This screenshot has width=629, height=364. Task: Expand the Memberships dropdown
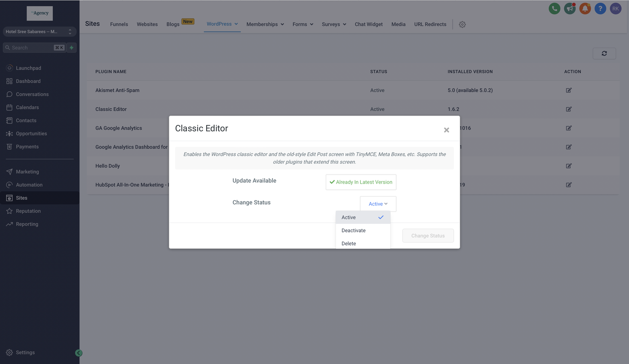tap(265, 24)
